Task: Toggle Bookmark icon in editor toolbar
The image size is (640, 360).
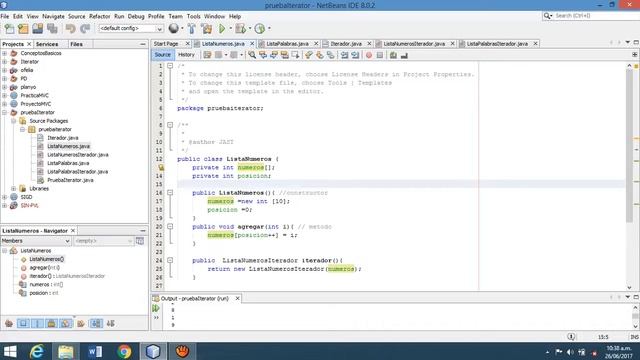Action: (x=331, y=55)
